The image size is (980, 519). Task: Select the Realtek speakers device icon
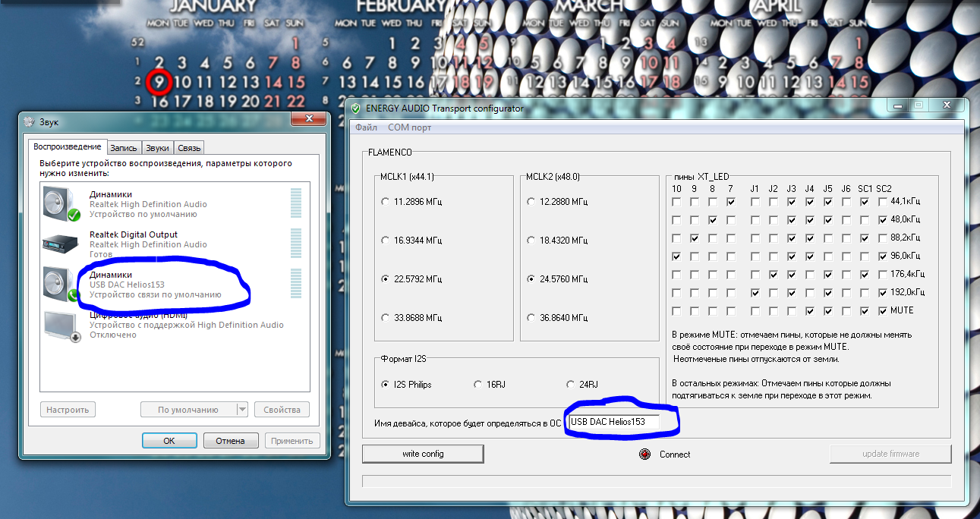61,204
